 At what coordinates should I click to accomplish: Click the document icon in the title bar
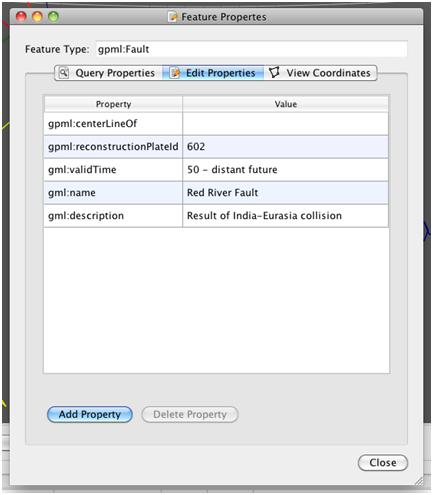point(173,17)
